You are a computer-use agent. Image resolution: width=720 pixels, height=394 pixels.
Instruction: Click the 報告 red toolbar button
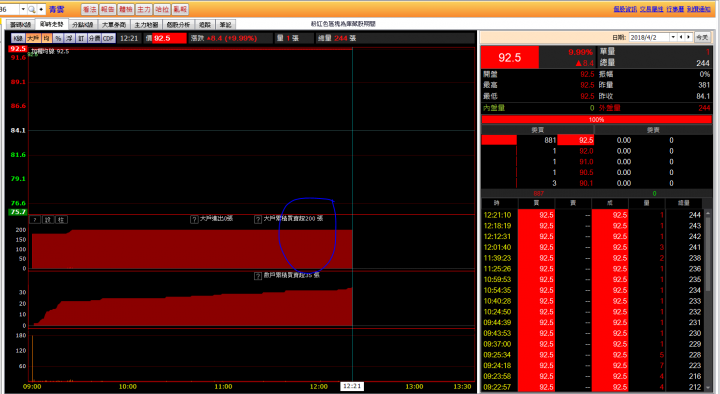[x=107, y=9]
